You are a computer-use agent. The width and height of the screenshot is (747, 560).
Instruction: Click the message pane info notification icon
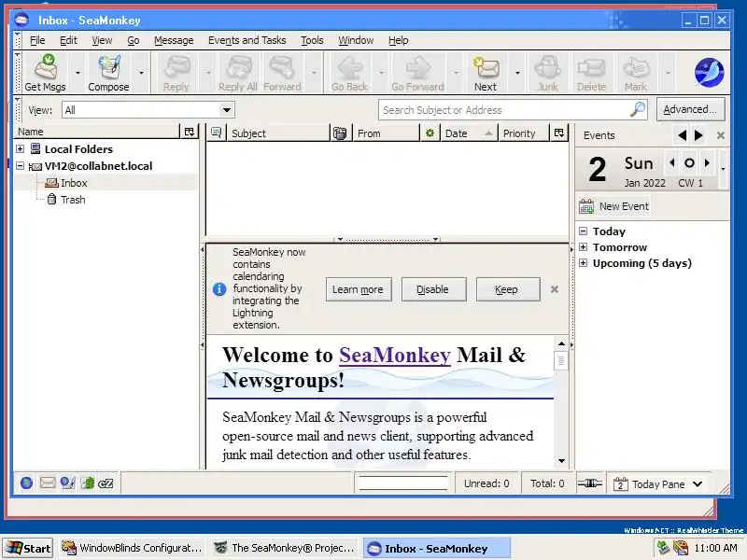tap(219, 289)
